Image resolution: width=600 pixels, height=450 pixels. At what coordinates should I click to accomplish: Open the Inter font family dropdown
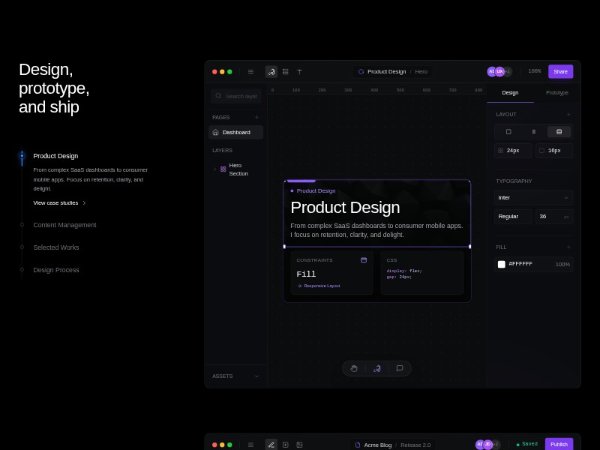click(x=533, y=198)
